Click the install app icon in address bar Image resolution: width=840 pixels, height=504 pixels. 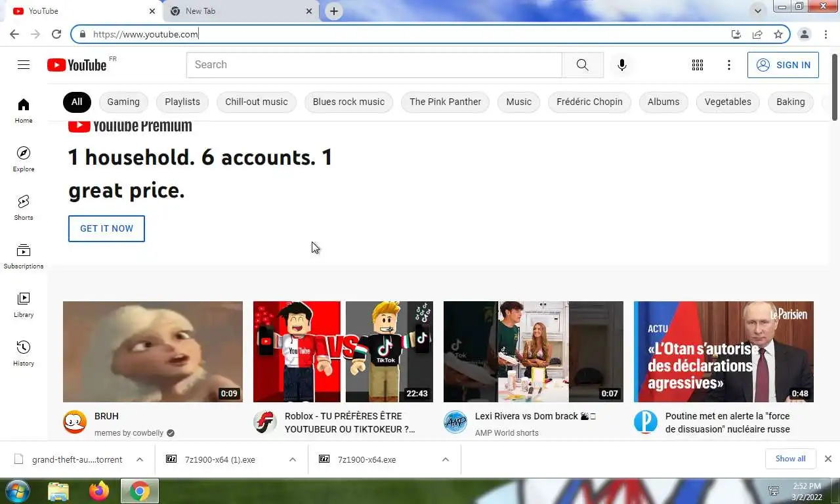coord(736,34)
